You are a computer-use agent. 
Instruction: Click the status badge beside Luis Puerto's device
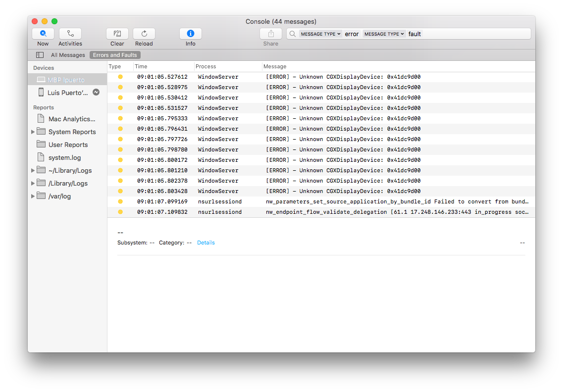[x=96, y=92]
